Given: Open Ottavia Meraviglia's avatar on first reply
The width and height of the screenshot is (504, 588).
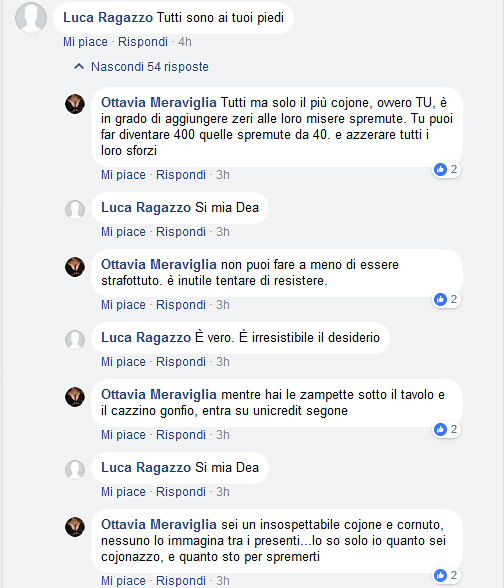Looking at the screenshot, I should [x=75, y=104].
